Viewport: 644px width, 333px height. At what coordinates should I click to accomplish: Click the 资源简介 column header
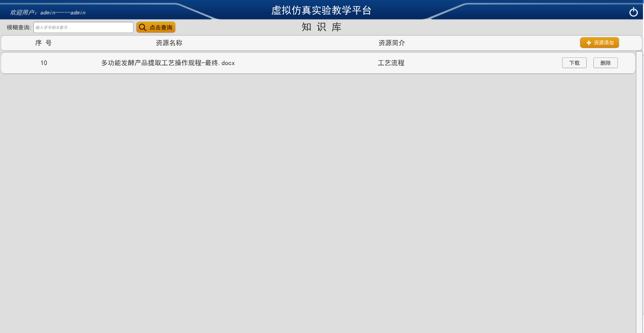[391, 43]
